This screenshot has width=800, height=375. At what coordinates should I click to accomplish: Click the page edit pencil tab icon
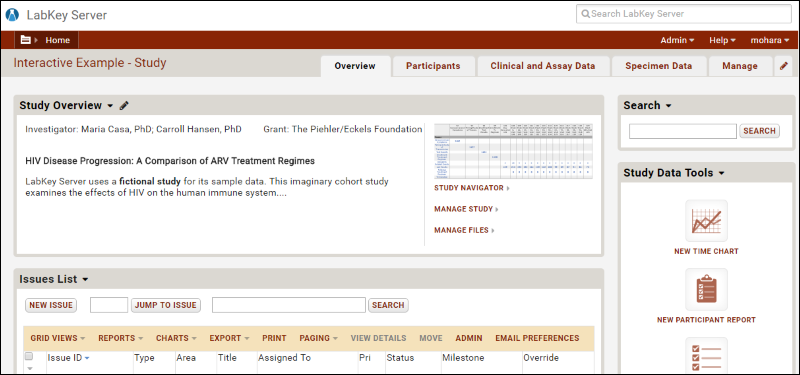(784, 66)
